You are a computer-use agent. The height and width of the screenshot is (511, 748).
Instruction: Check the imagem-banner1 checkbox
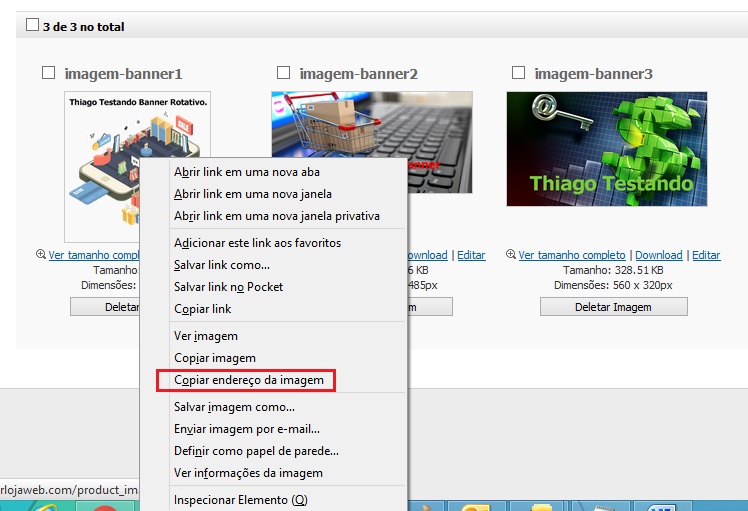pyautogui.click(x=48, y=73)
